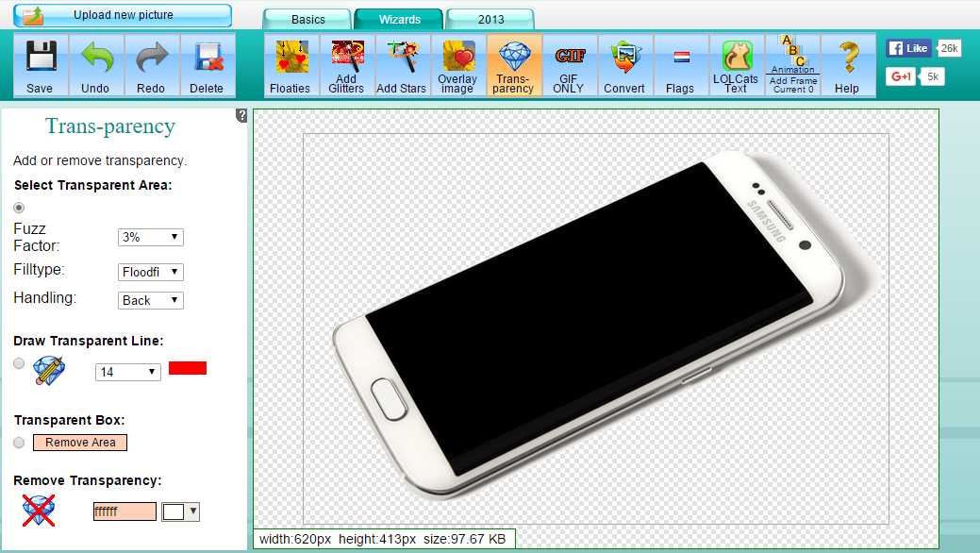Click the crossed-out diamond remove transparency icon

click(x=39, y=511)
